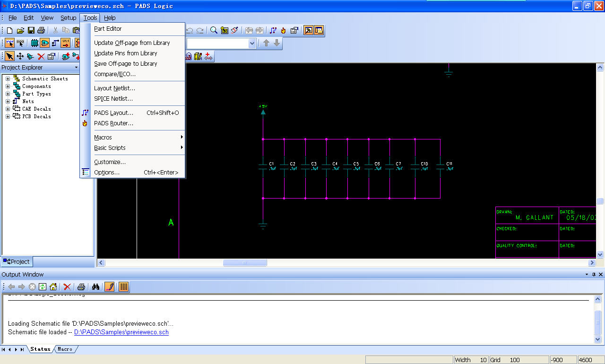Image resolution: width=605 pixels, height=364 pixels.
Task: Activate the Zoom magnifier tool
Action: coord(214,30)
